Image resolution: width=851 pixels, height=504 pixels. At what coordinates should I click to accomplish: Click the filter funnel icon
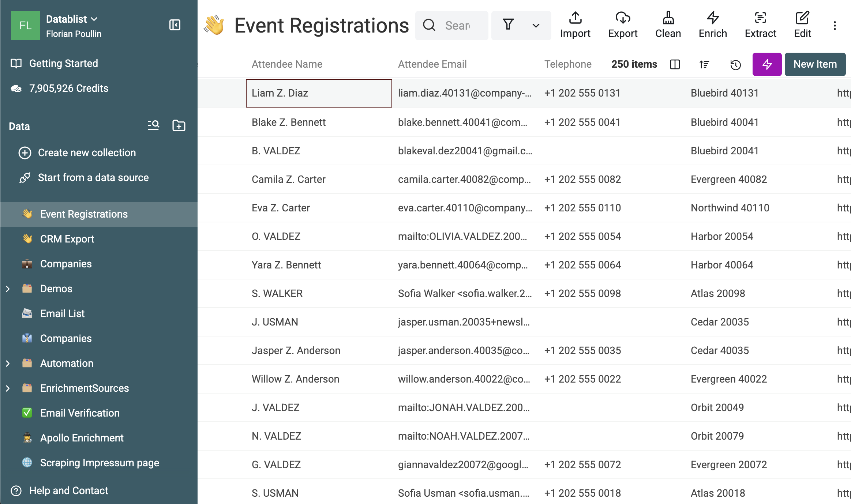[x=508, y=25]
